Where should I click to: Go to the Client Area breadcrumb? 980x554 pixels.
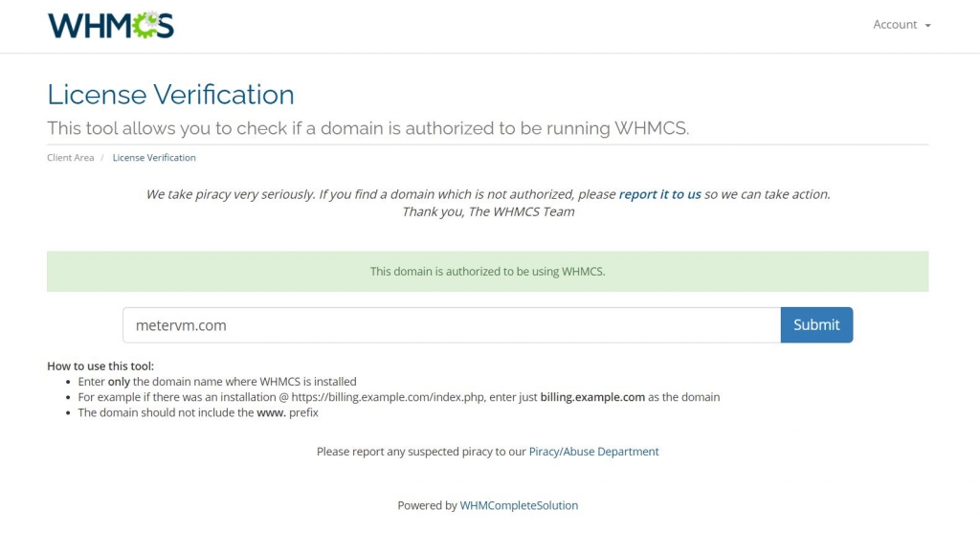(x=70, y=157)
